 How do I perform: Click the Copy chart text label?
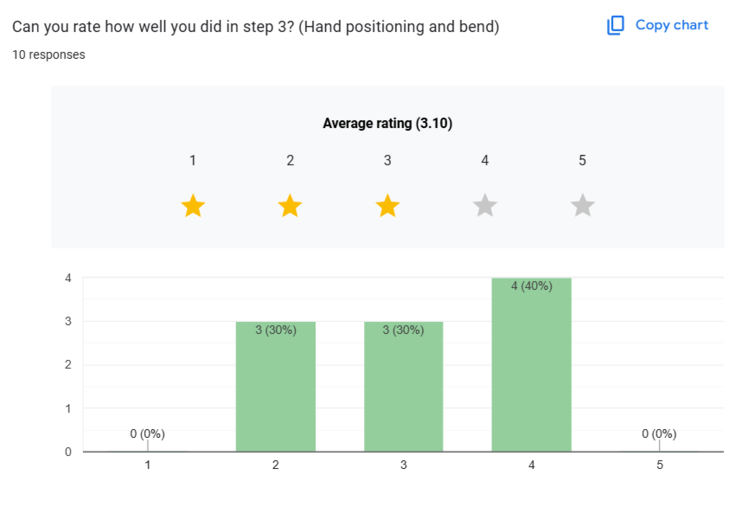672,25
